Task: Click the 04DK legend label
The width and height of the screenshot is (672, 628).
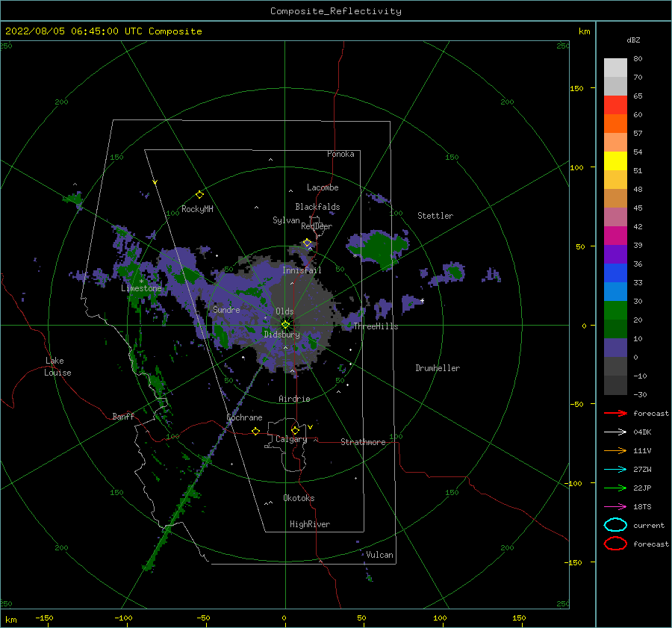Action: point(642,432)
